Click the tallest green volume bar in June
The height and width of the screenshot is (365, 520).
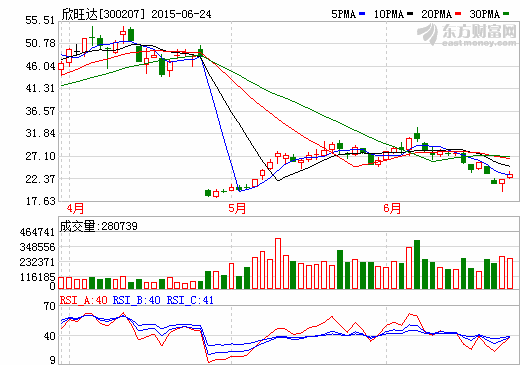(x=417, y=264)
